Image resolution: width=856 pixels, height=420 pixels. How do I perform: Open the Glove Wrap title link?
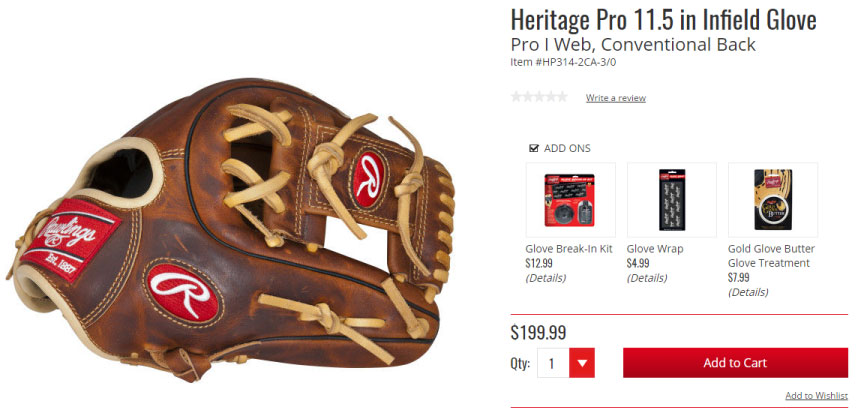[655, 249]
